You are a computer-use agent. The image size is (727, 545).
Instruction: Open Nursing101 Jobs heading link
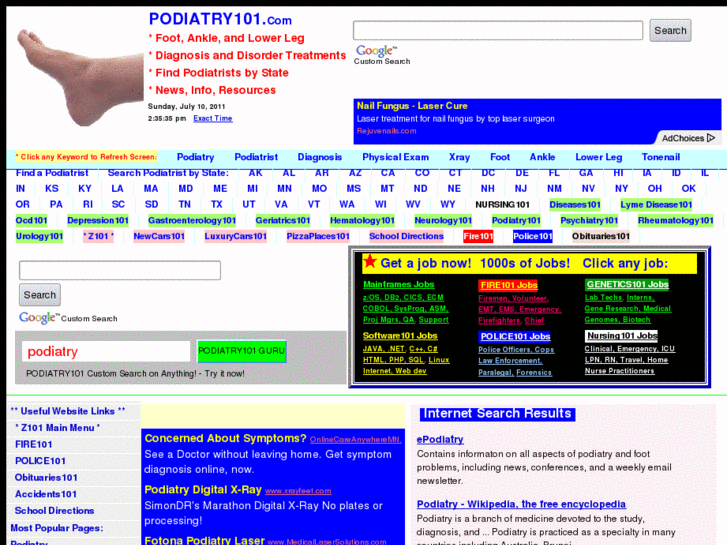pyautogui.click(x=622, y=335)
